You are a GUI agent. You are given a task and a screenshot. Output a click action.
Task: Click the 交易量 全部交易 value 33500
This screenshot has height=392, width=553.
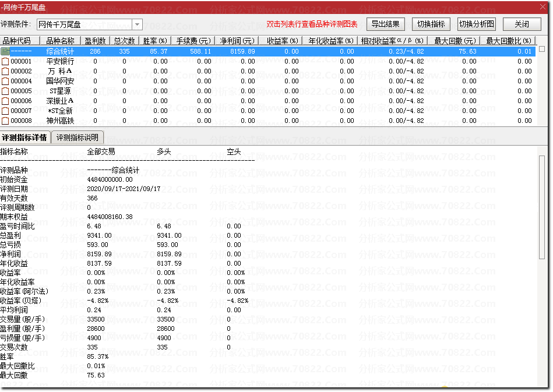tap(96, 319)
